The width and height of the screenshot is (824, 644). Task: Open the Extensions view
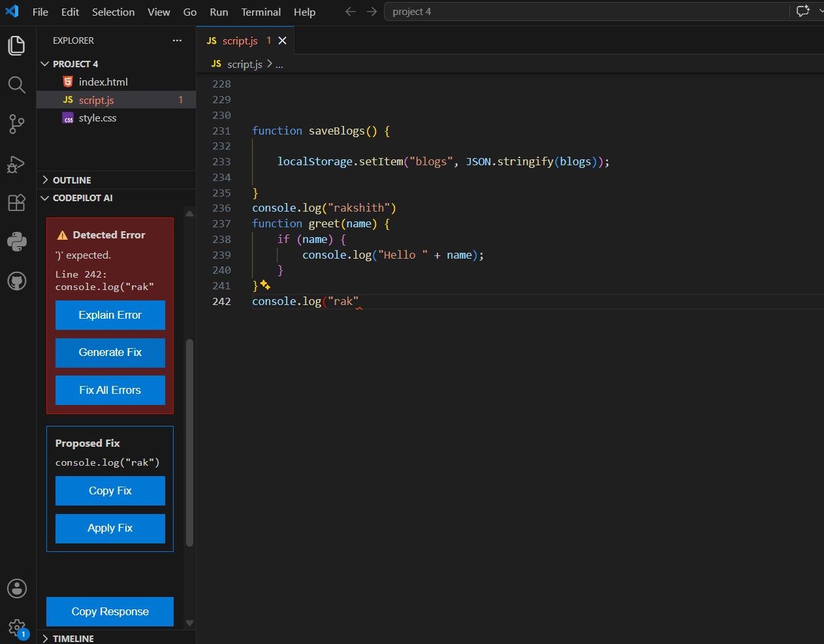coord(17,202)
